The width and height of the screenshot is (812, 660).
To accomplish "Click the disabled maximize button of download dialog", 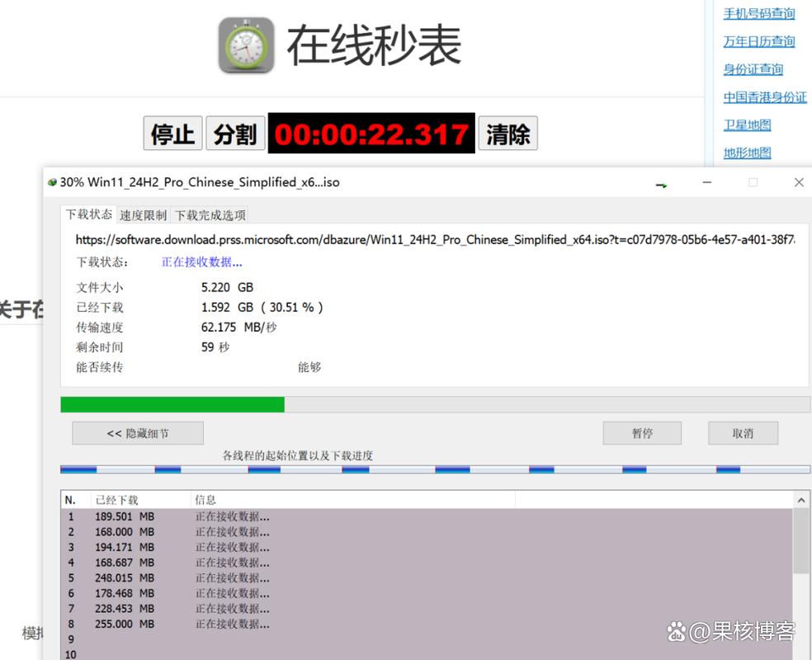I will (x=753, y=182).
